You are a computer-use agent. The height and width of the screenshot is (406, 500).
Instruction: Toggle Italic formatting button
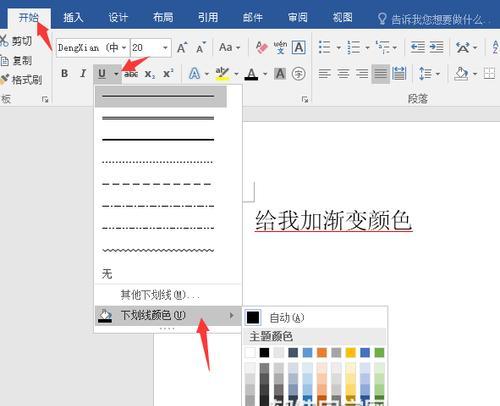pos(83,73)
